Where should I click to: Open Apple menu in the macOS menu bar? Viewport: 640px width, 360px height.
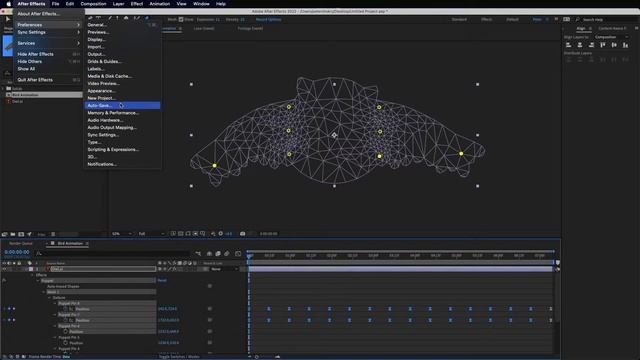pyautogui.click(x=9, y=4)
